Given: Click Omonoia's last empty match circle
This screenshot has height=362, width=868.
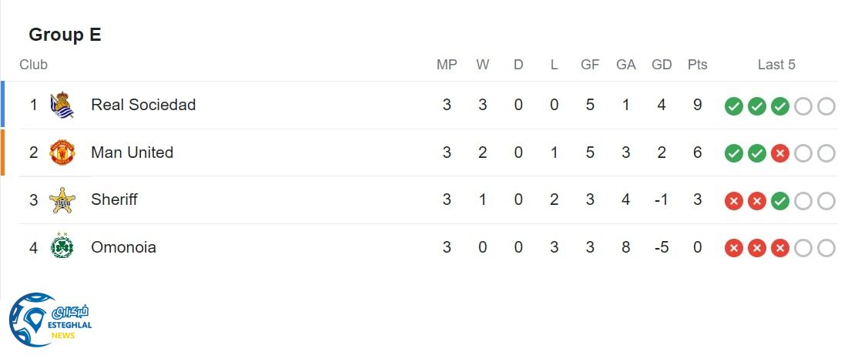Looking at the screenshot, I should point(826,248).
